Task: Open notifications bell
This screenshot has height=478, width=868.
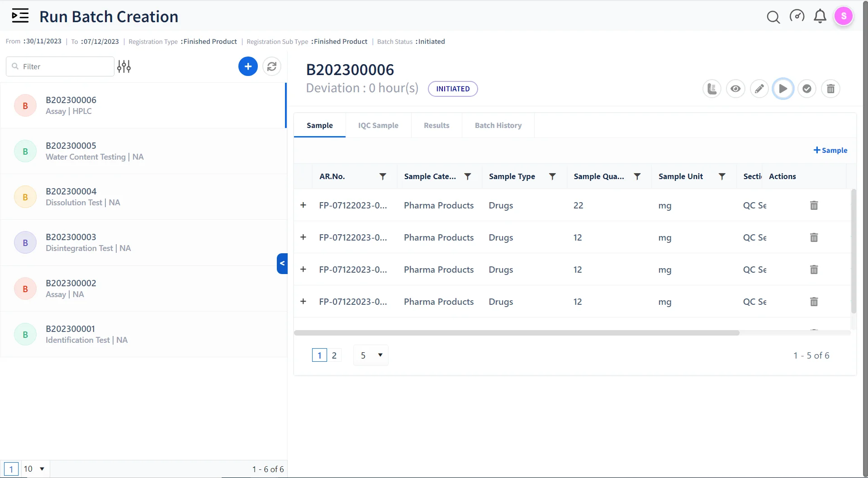Action: 820,16
